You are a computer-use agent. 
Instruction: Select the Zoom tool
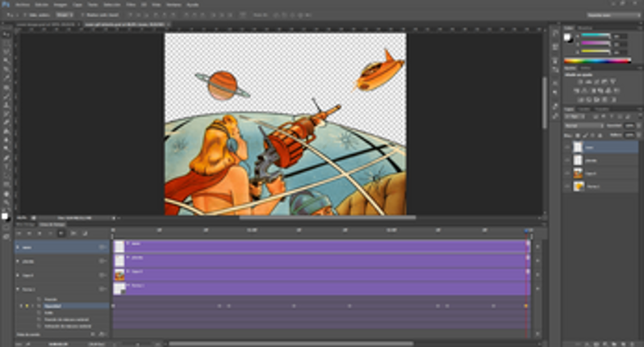tap(6, 203)
